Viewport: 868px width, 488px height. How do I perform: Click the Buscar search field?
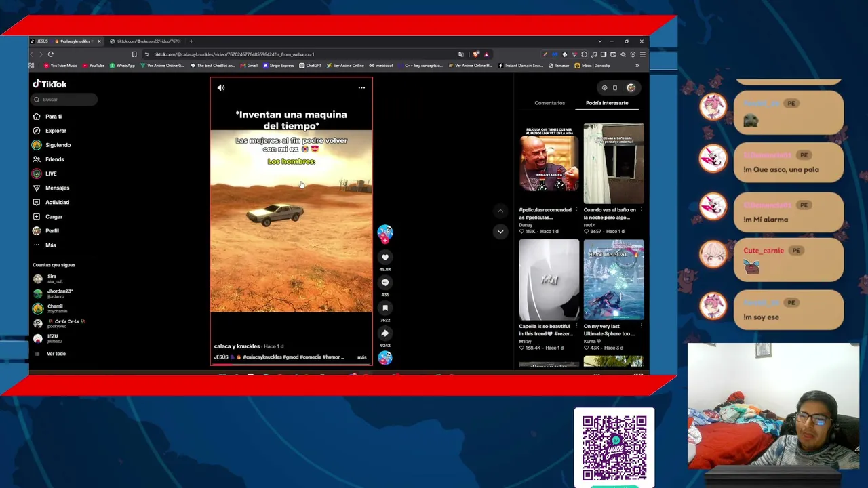pyautogui.click(x=64, y=100)
